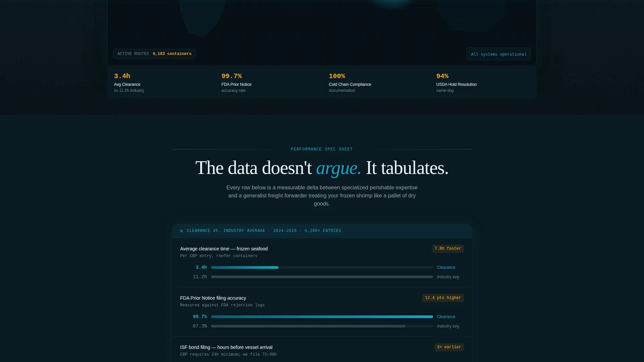This screenshot has height=362, width=644.
Task: Click the 3× earlier badge
Action: [x=449, y=347]
